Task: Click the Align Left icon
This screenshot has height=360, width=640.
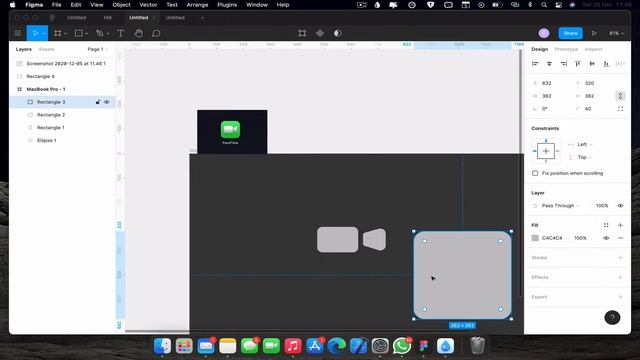Action: [535, 64]
